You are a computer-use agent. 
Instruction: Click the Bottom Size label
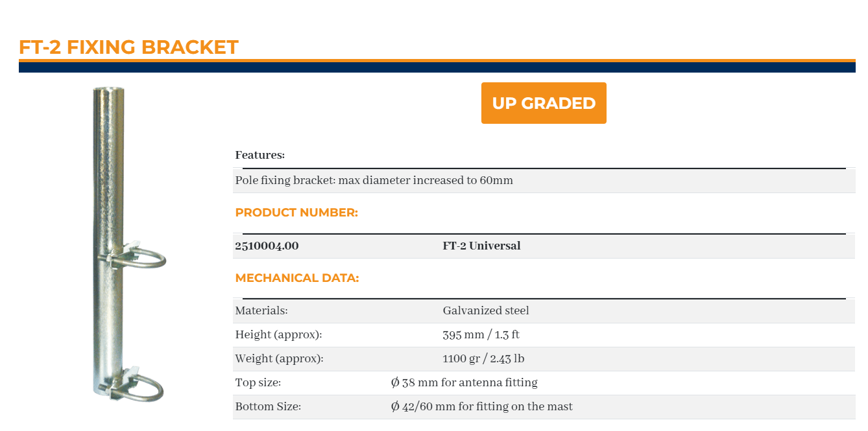(x=268, y=406)
